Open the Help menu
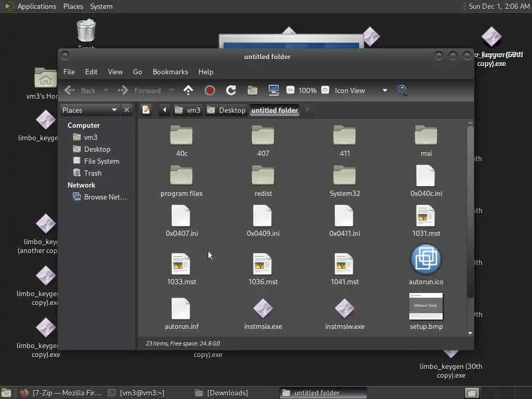This screenshot has height=399, width=532. 206,72
